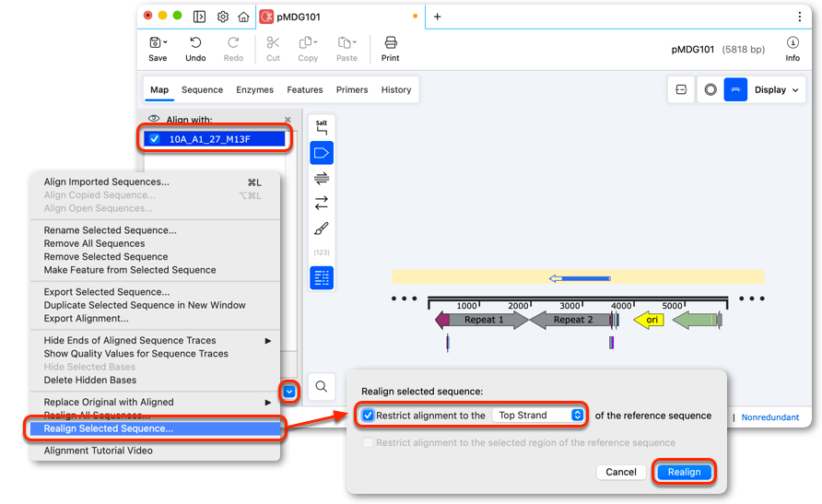Click the Save toolbar icon

tap(155, 42)
